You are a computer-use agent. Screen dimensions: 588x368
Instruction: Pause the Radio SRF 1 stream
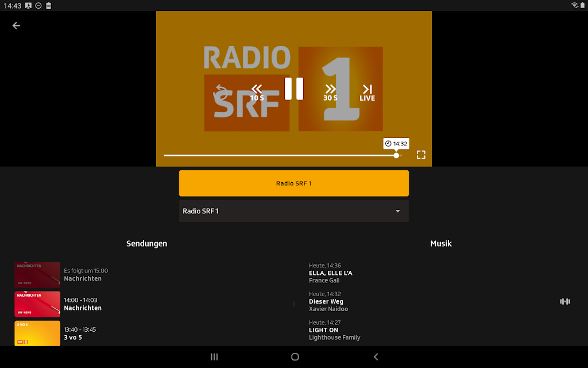293,89
